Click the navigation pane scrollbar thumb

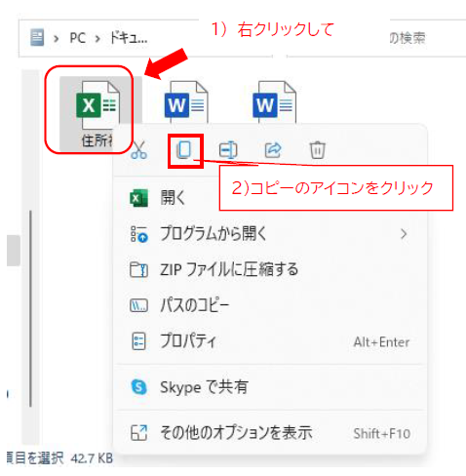click(x=14, y=251)
